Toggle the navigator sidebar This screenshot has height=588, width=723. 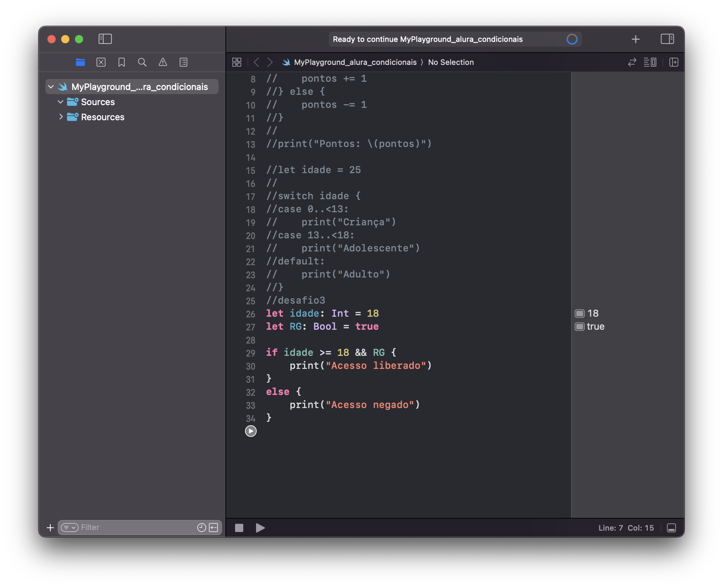[105, 39]
